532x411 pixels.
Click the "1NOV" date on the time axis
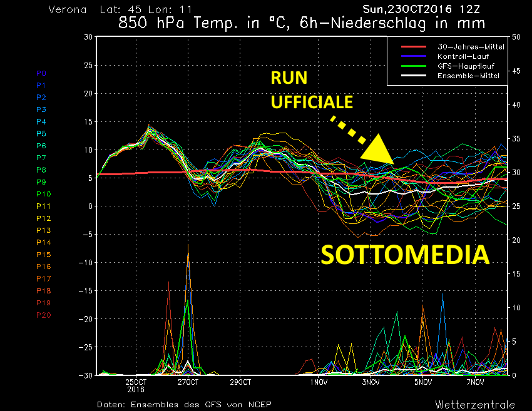coord(319,382)
